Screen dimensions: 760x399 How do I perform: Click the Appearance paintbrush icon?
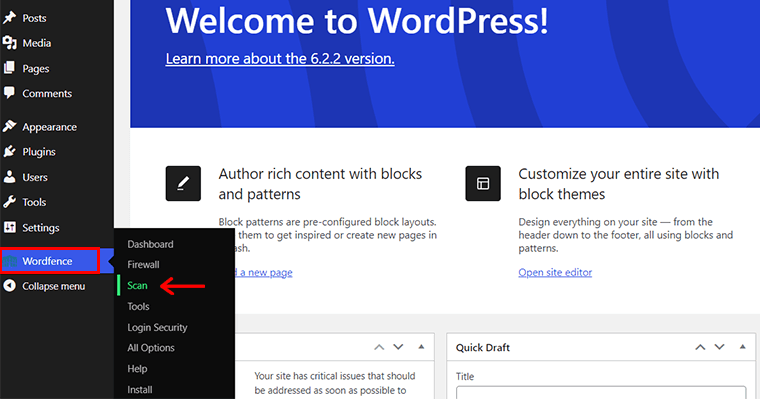[9, 127]
